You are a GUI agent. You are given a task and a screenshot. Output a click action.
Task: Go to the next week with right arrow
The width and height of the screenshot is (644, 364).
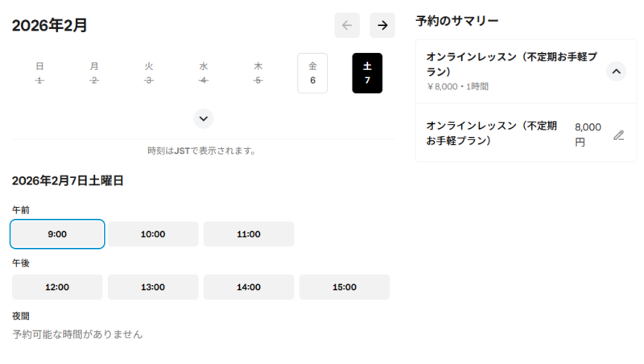[x=382, y=25]
